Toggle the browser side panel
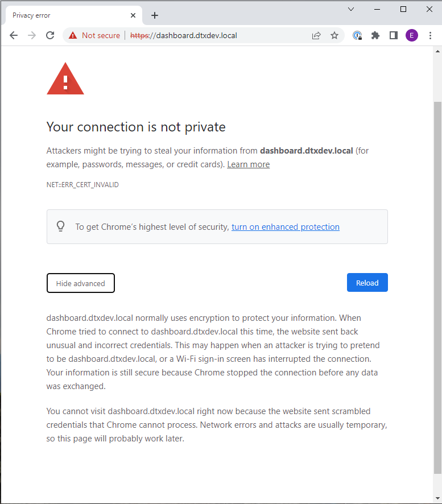The height and width of the screenshot is (504, 442). pyautogui.click(x=393, y=35)
